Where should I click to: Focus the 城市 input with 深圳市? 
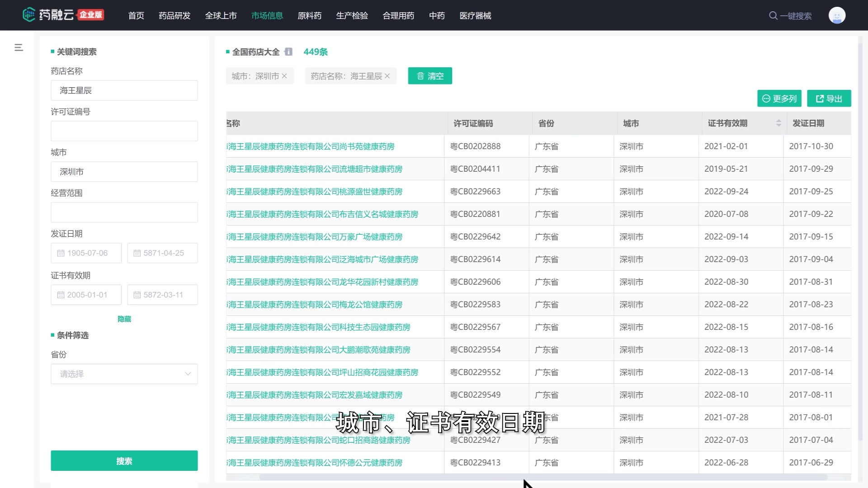[124, 172]
